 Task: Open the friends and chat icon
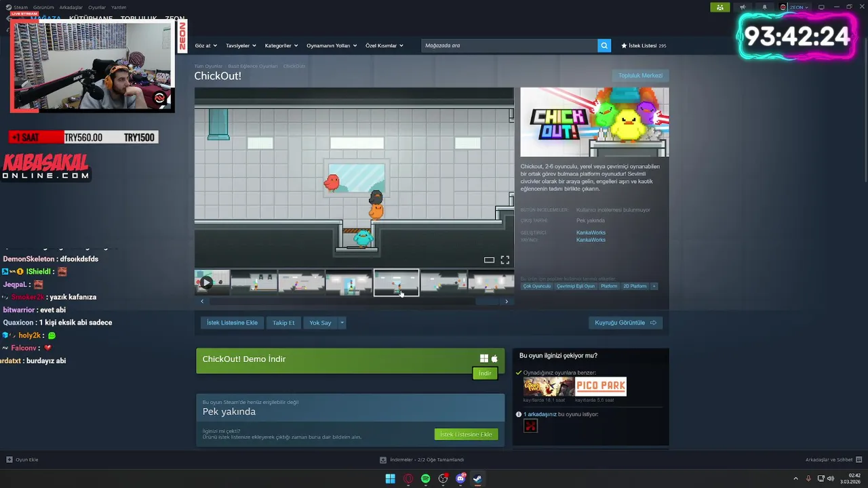click(x=859, y=460)
